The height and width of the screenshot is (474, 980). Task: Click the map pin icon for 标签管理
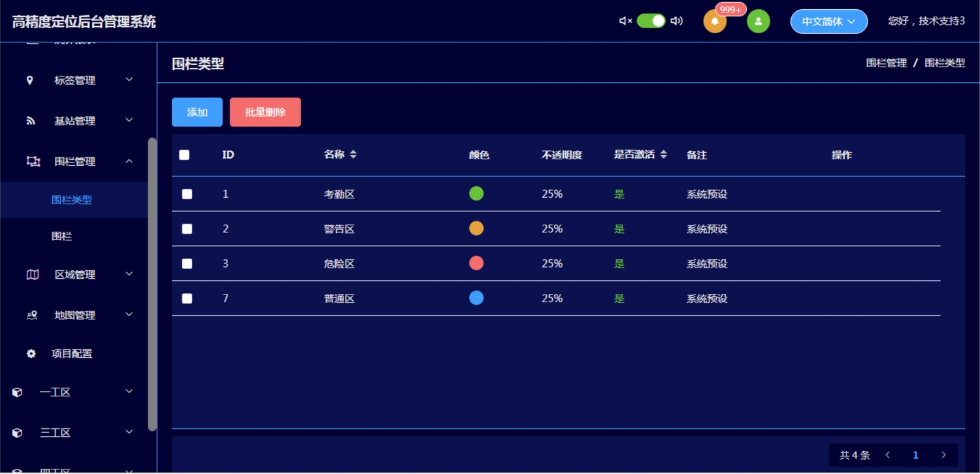tap(29, 80)
